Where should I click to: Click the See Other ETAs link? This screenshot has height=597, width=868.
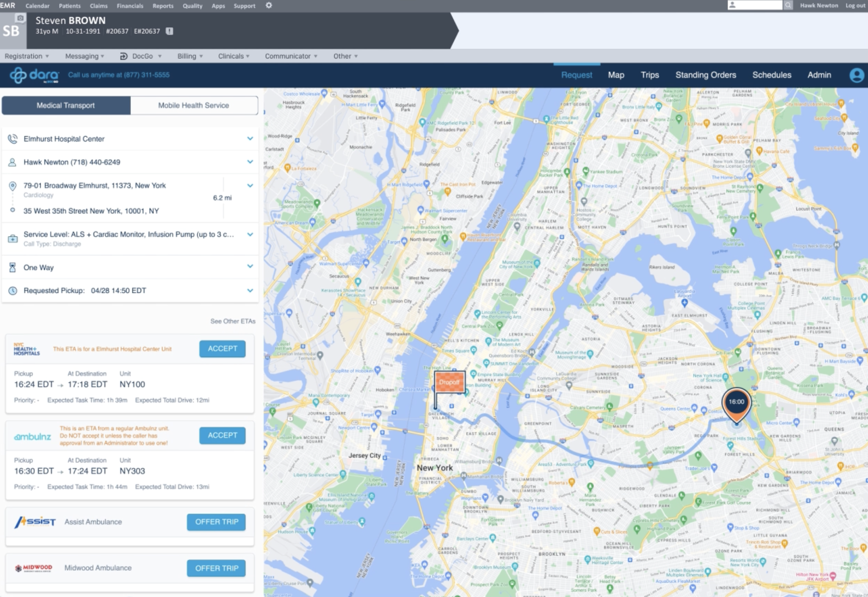click(x=232, y=321)
